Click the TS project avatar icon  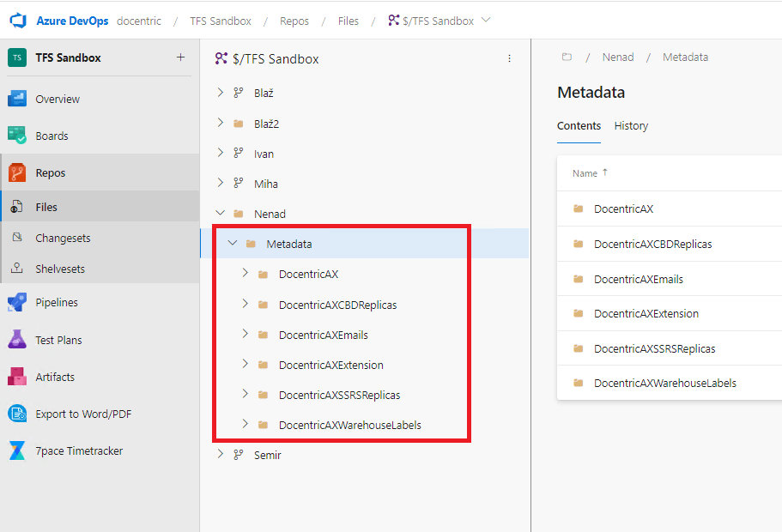point(17,57)
